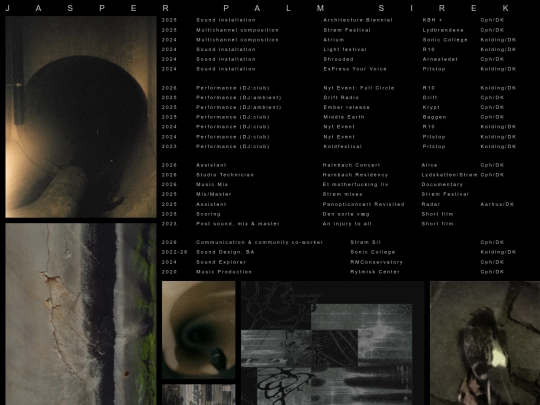Open the spiral pipe interior image

coord(199,330)
